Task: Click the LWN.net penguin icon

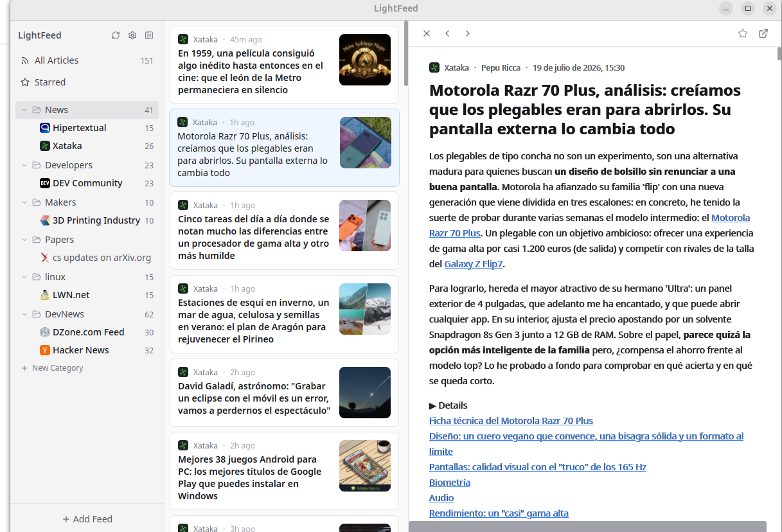Action: click(x=45, y=295)
